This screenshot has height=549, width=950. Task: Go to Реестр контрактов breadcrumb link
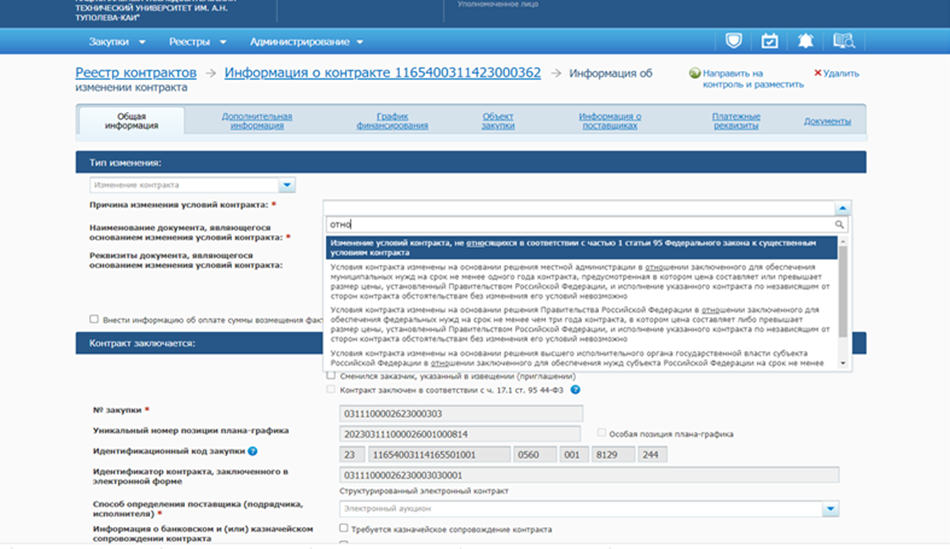click(136, 73)
